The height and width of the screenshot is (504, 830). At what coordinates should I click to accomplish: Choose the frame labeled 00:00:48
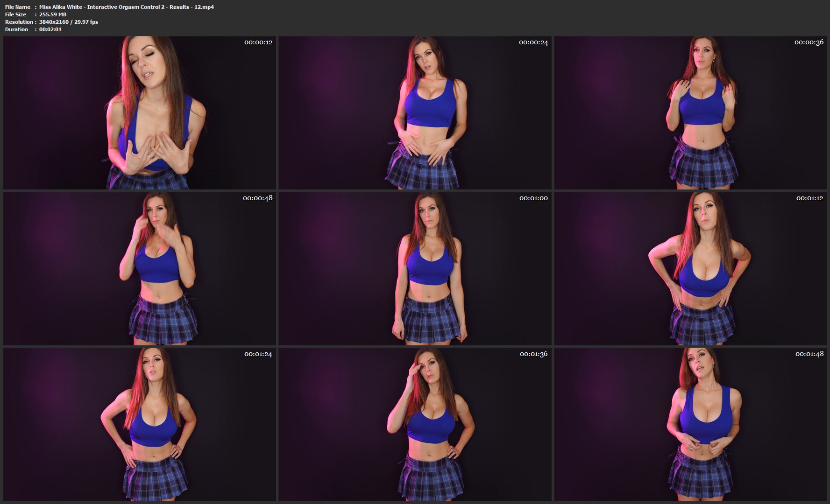139,268
